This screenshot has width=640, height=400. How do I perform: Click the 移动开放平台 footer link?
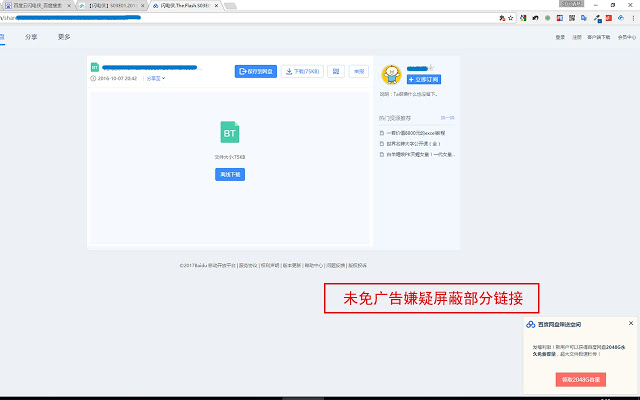click(x=222, y=265)
